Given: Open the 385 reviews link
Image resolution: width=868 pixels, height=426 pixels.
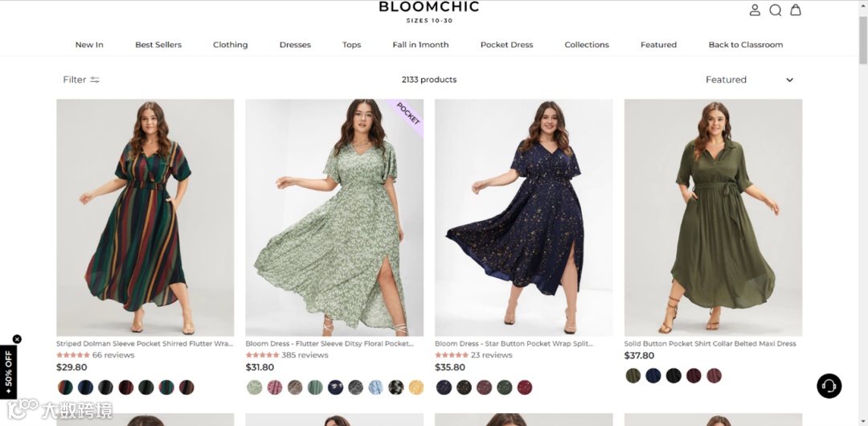Looking at the screenshot, I should (x=304, y=355).
